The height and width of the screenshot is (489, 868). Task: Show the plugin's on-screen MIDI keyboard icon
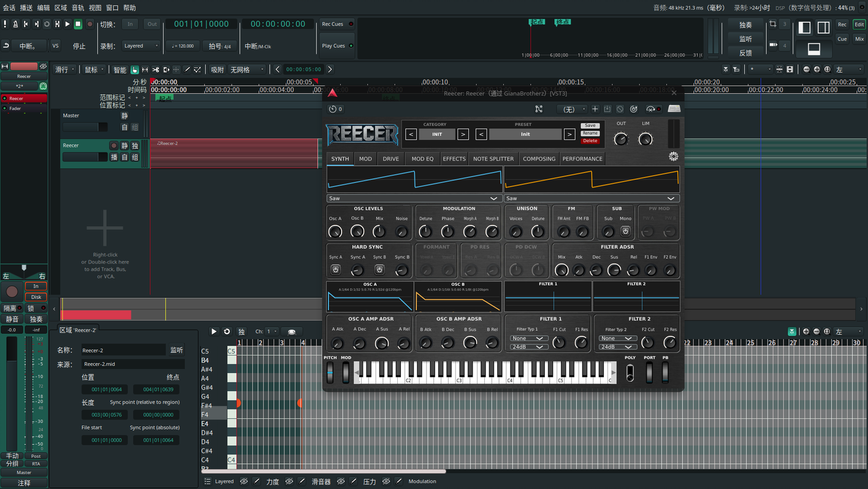tap(674, 109)
